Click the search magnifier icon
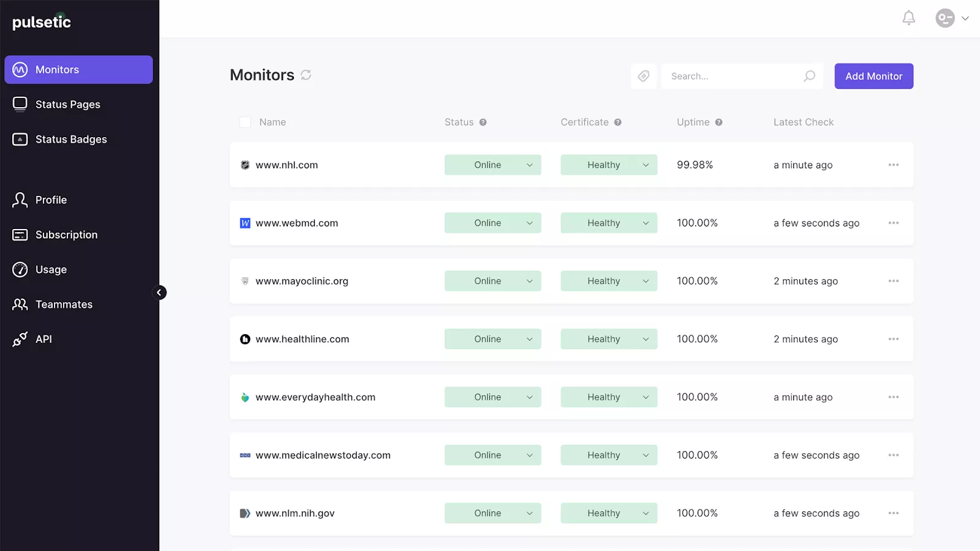 [809, 76]
